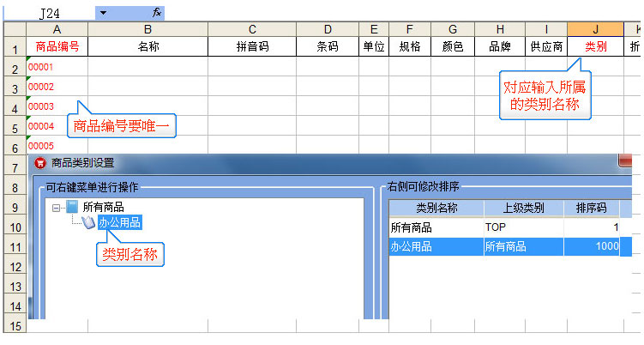The width and height of the screenshot is (644, 345).
Task: Click the 商品类别设置 dialog title icon
Action: 40,163
